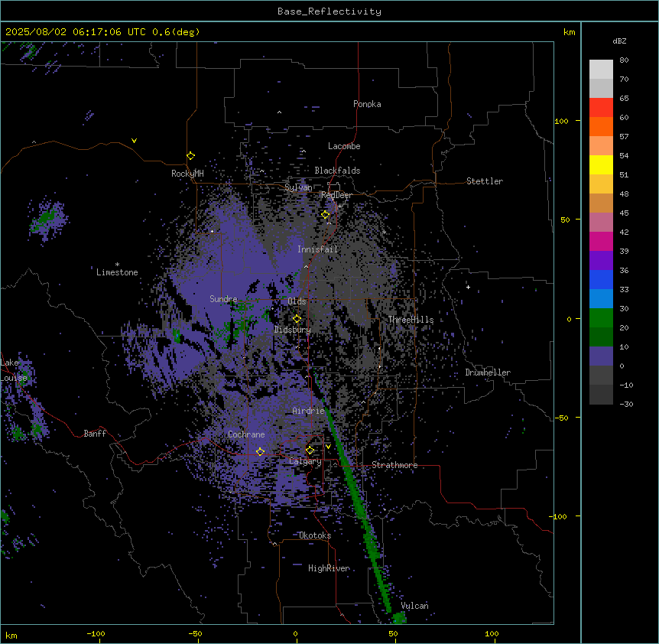Choose the purple swatch between 39 and 36
The width and height of the screenshot is (659, 644).
(601, 261)
